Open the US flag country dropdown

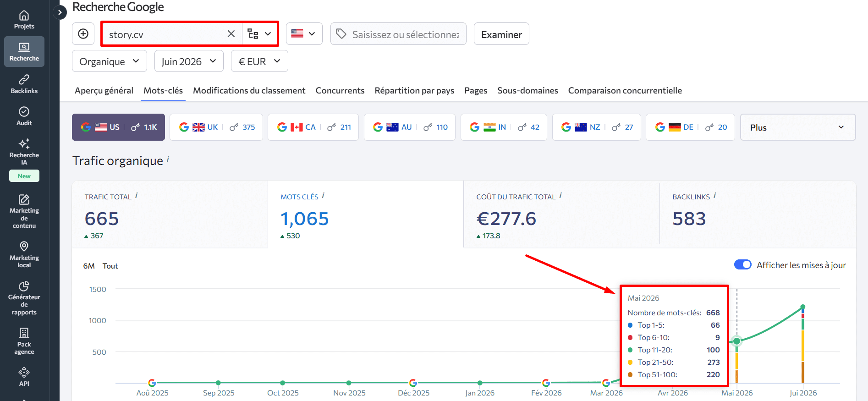[x=304, y=34]
